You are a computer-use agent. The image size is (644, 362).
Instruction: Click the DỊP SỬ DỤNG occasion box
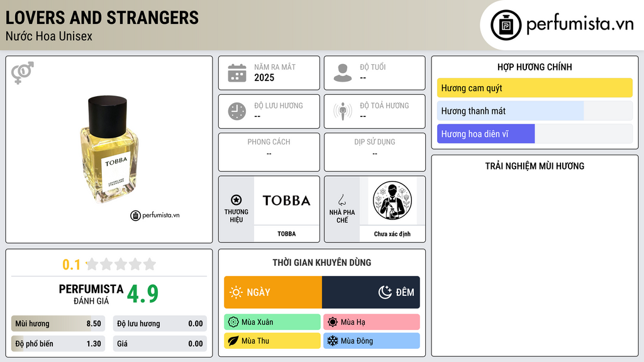point(375,152)
